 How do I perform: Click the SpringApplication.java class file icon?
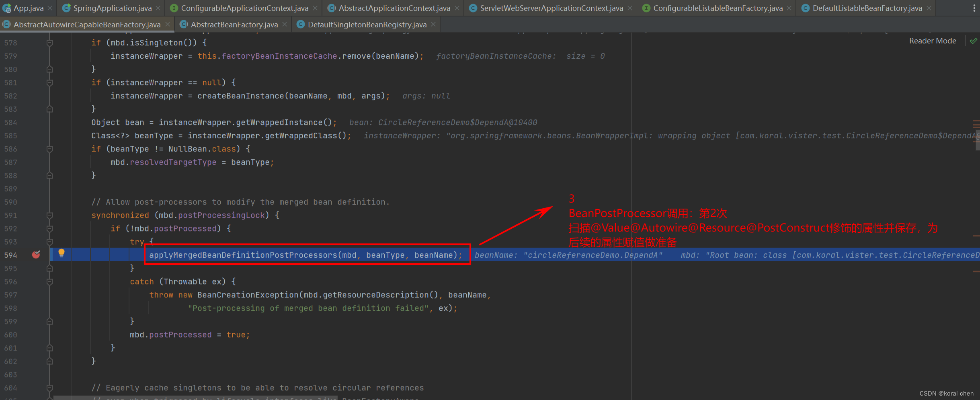pyautogui.click(x=67, y=8)
